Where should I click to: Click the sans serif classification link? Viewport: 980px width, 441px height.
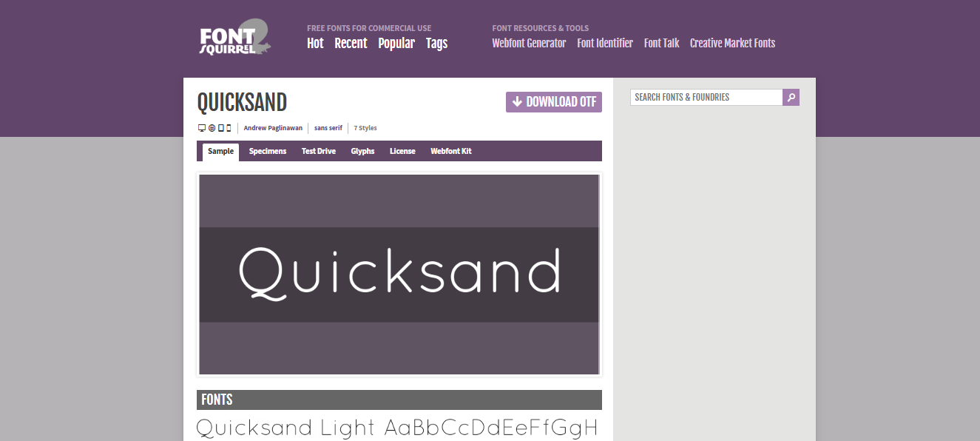click(328, 128)
